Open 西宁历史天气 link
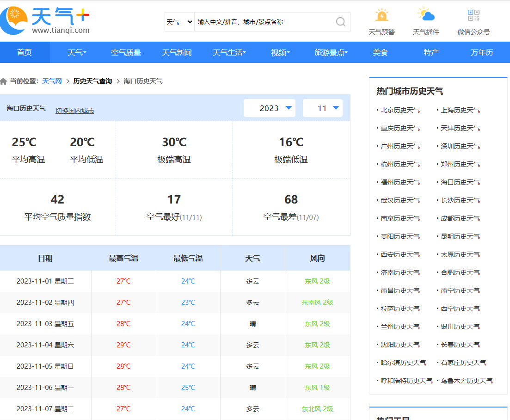Image resolution: width=510 pixels, height=420 pixels. (460, 309)
